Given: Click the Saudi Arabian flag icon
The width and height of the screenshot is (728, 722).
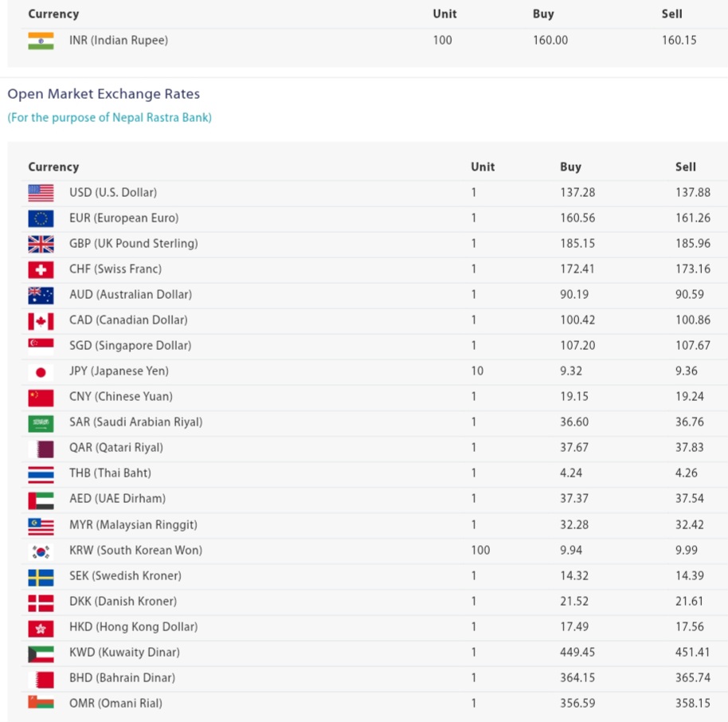Looking at the screenshot, I should 41,422.
